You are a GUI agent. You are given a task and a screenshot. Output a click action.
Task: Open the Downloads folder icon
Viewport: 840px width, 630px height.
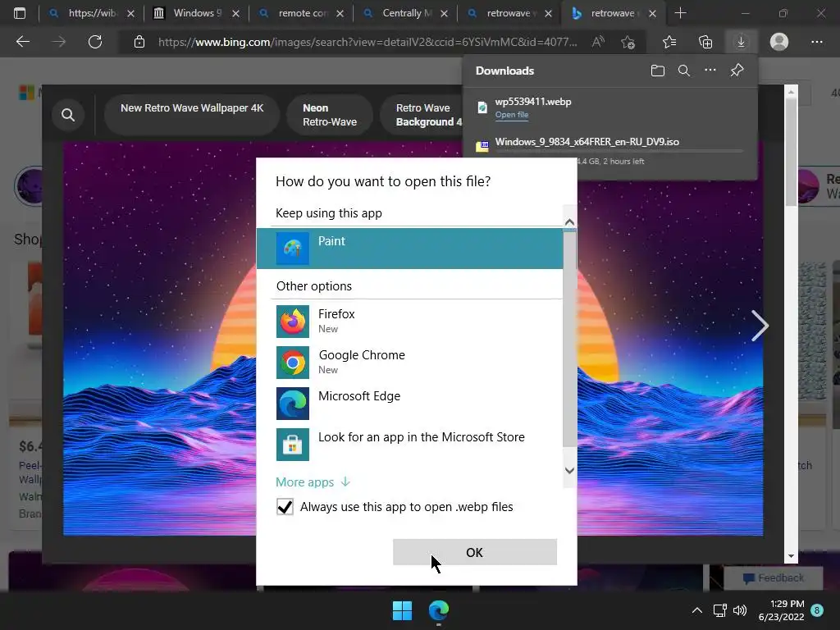coord(658,71)
